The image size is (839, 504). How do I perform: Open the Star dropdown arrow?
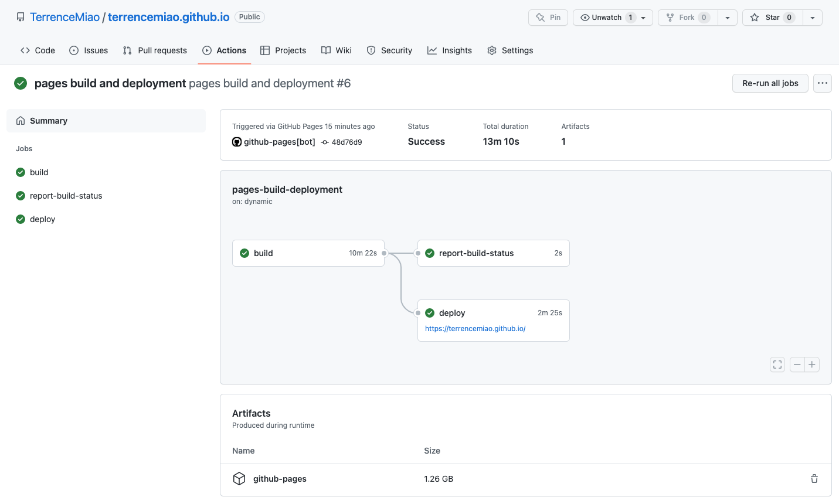tap(813, 18)
